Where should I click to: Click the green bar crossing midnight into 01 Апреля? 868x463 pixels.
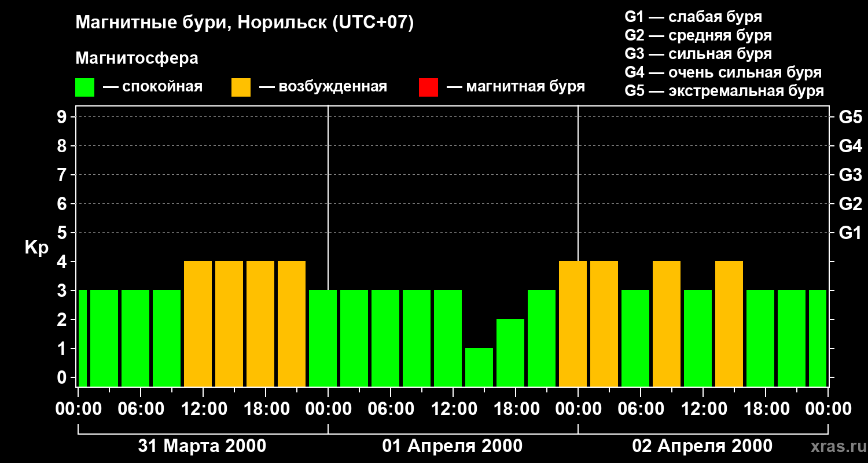pyautogui.click(x=323, y=338)
